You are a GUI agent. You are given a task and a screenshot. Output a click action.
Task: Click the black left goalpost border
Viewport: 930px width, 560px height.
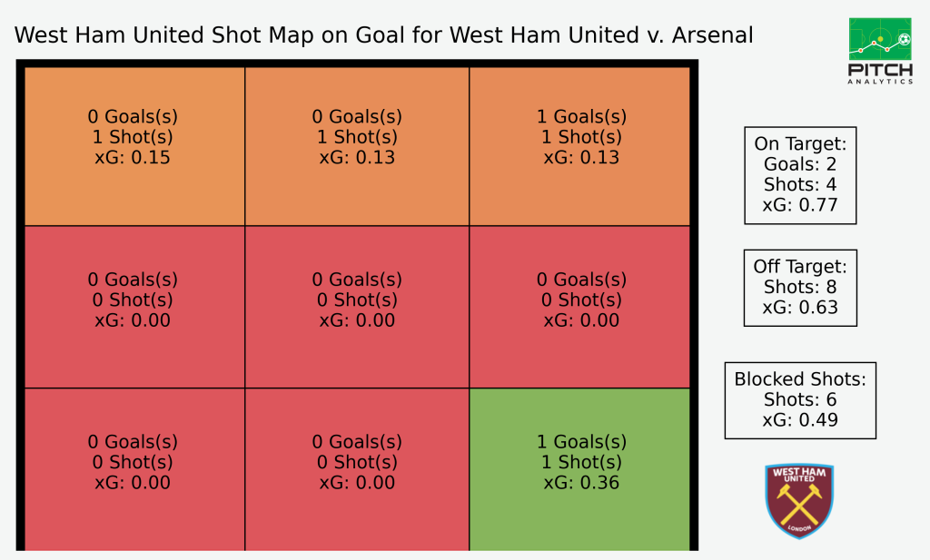[x=20, y=305]
